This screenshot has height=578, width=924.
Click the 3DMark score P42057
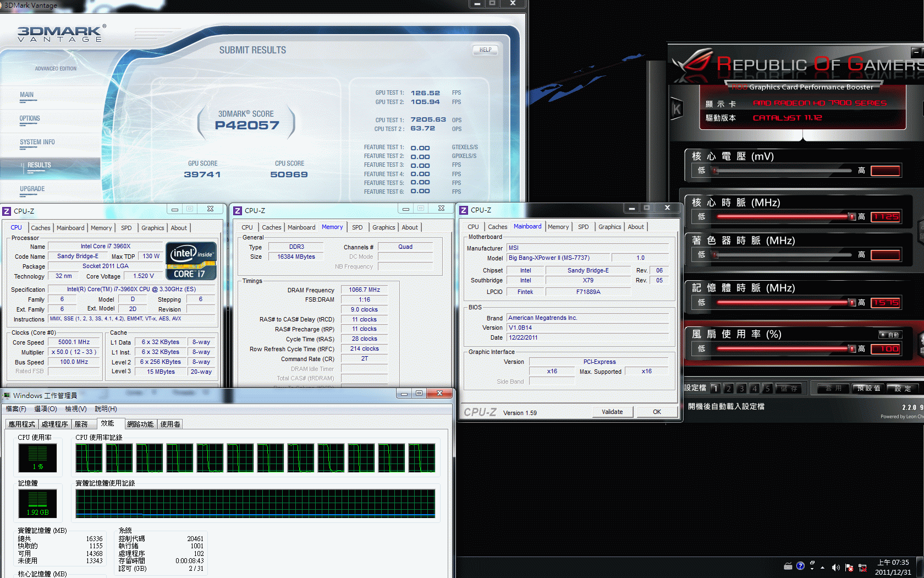click(247, 126)
